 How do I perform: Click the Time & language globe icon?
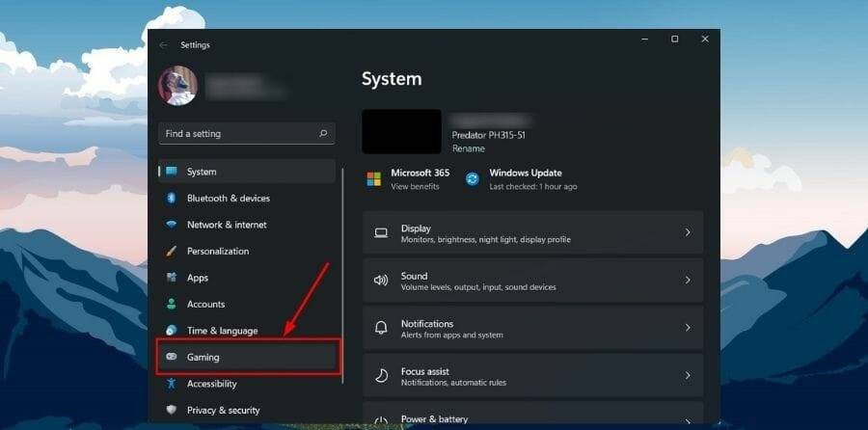[x=172, y=331]
